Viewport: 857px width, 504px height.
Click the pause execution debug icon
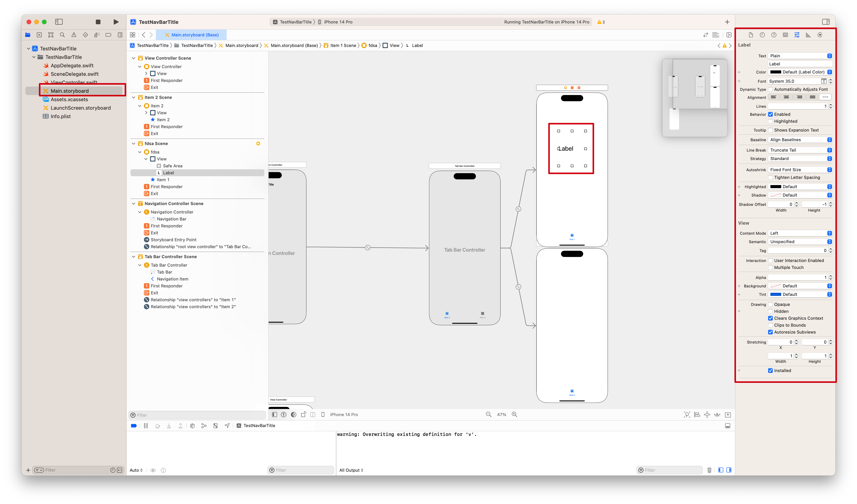[x=146, y=426]
